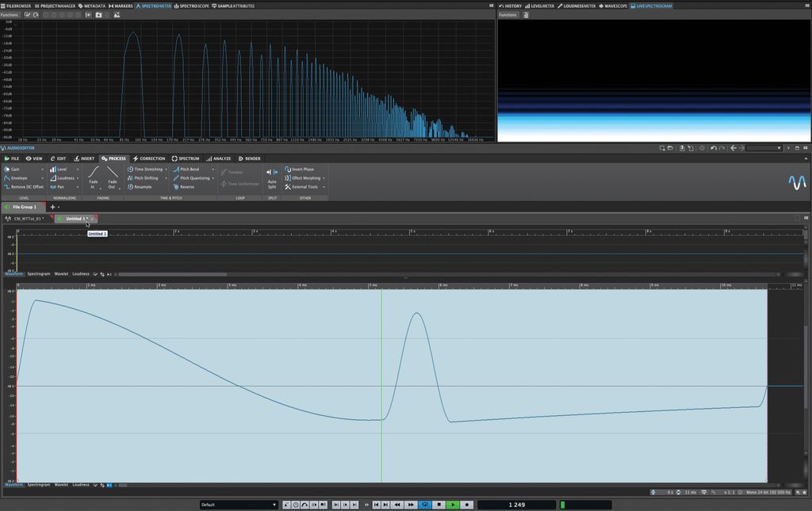
Task: Toggle loop playback in the transport bar
Action: pyautogui.click(x=426, y=505)
